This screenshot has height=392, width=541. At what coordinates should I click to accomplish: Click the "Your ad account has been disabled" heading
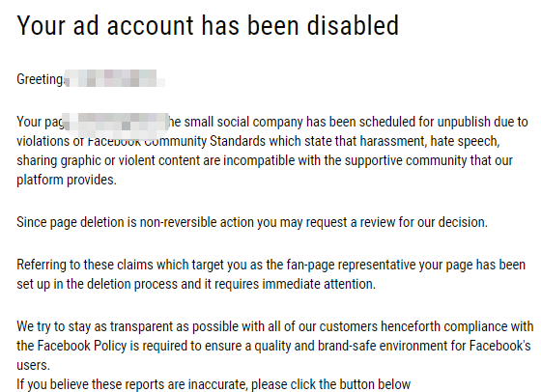pyautogui.click(x=208, y=26)
